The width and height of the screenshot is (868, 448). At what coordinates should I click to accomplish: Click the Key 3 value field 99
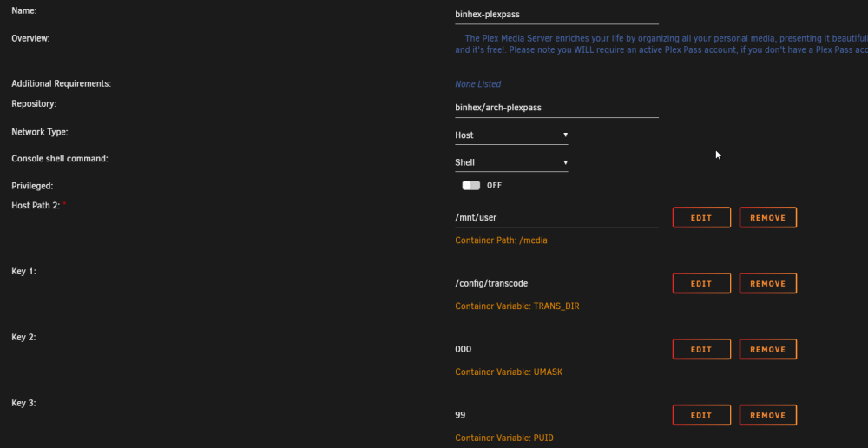coord(557,415)
